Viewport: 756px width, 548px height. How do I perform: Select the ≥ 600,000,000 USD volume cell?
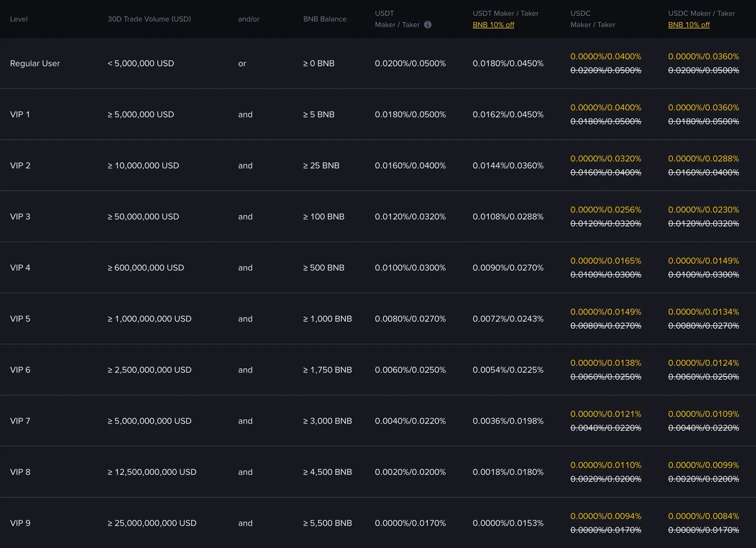pos(146,268)
